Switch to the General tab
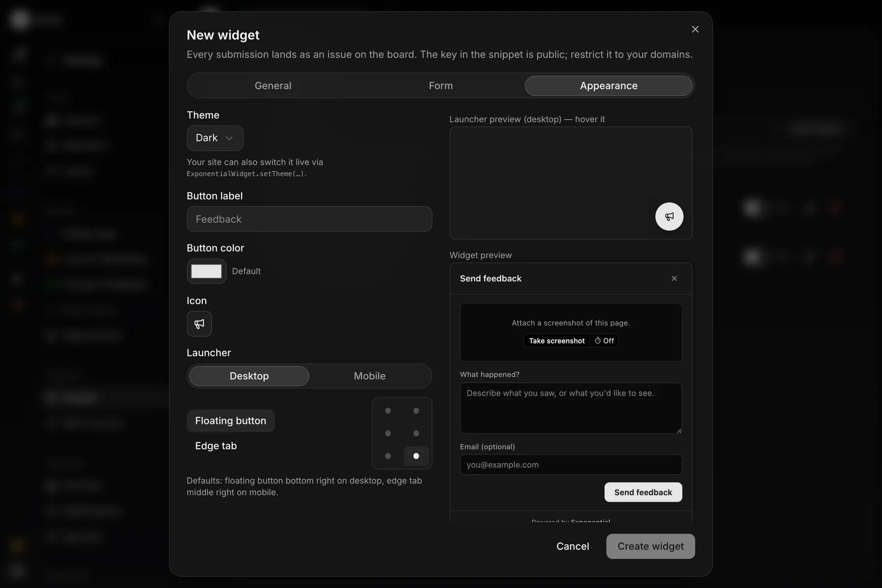 click(273, 86)
